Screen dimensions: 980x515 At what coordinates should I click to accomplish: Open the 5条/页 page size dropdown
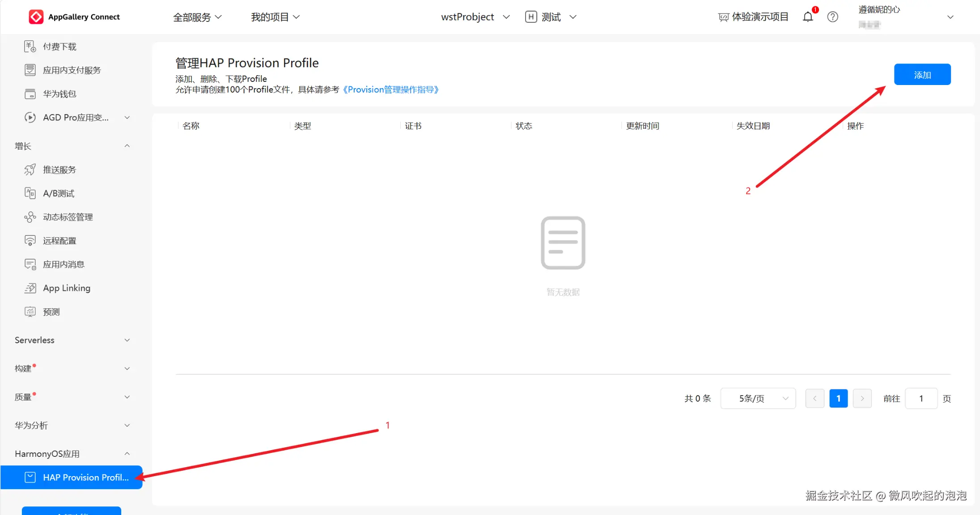point(758,398)
